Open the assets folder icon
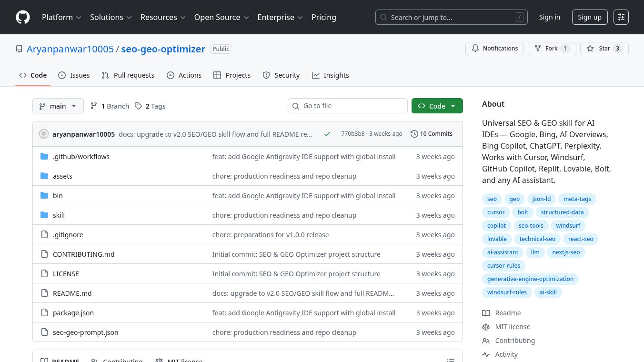The width and height of the screenshot is (644, 362). click(45, 176)
